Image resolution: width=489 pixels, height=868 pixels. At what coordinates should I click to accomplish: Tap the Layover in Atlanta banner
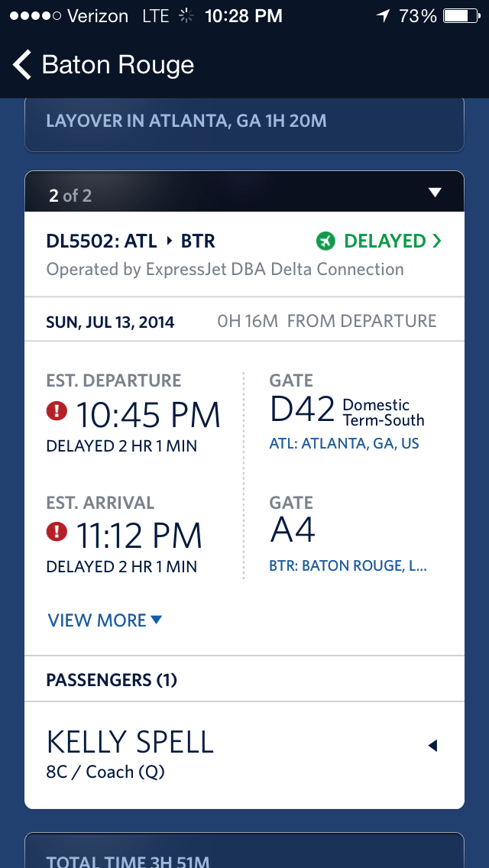point(244,121)
